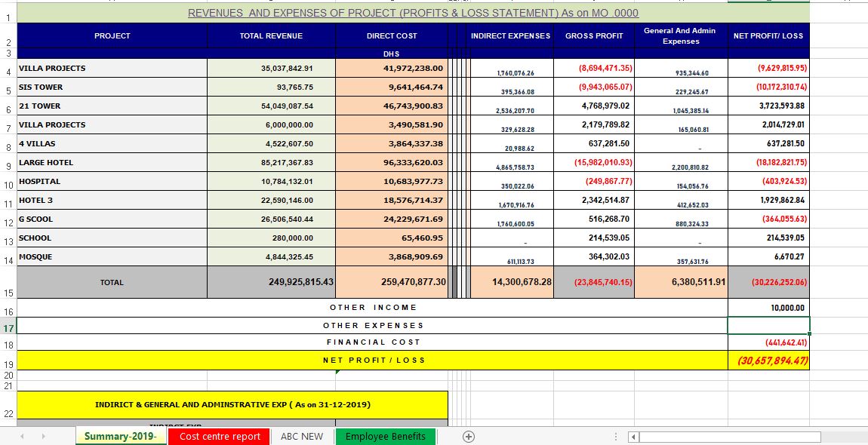Select the MOSQUE project cell
Image resolution: width=868 pixels, height=445 pixels.
pos(112,256)
